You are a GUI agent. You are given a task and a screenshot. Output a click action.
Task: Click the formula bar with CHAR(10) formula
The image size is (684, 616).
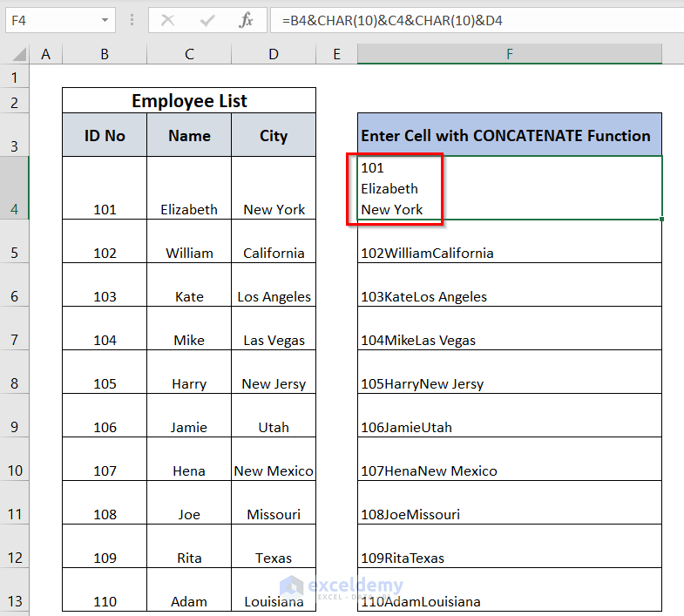click(x=477, y=20)
